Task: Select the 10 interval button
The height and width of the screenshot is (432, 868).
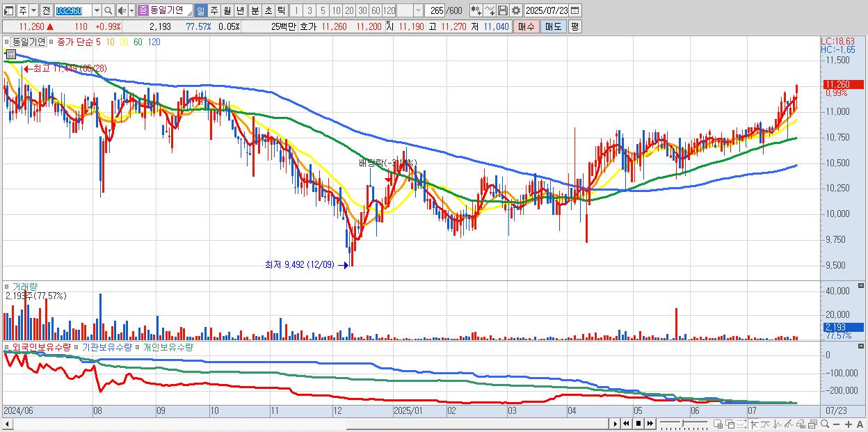Action: click(336, 10)
